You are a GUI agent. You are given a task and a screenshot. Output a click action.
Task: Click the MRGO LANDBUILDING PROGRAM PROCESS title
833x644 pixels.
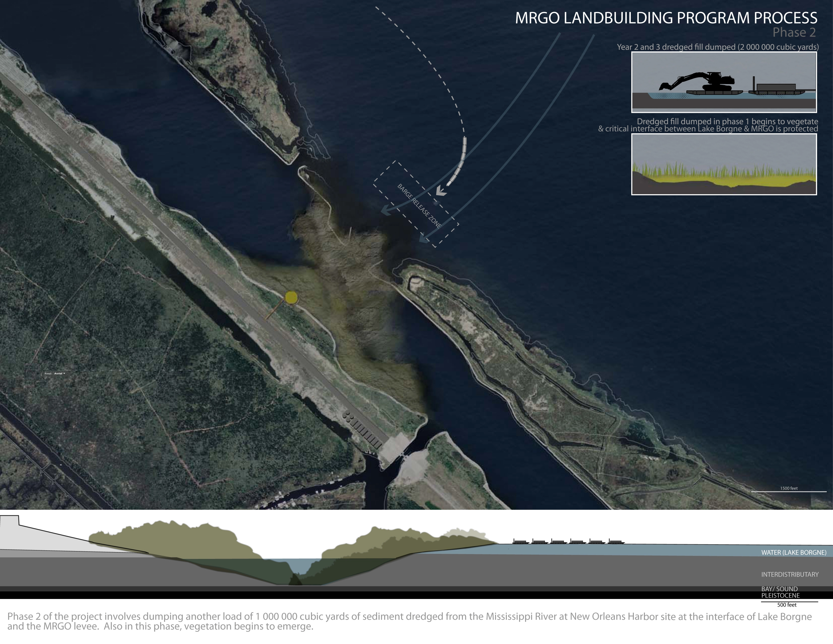point(666,18)
